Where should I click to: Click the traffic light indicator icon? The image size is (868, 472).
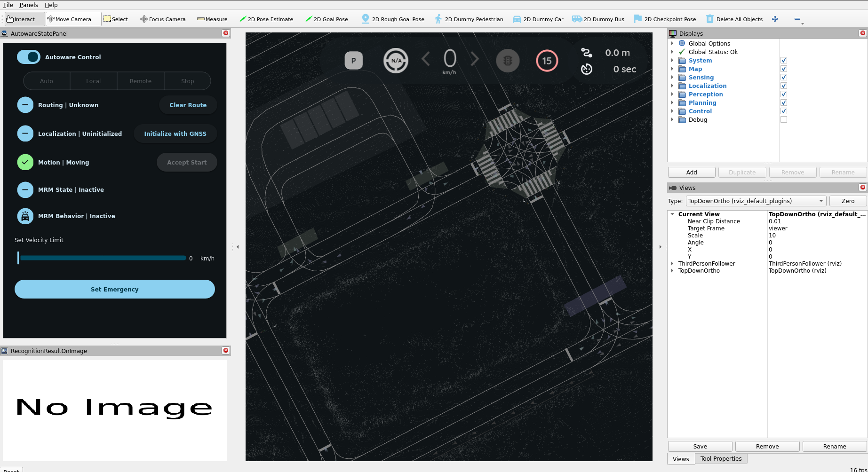pyautogui.click(x=508, y=61)
